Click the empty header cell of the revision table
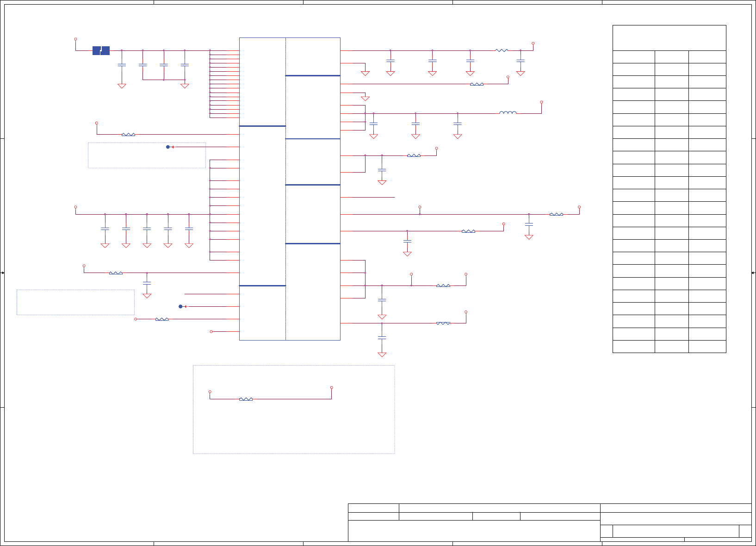Viewport: 756px width, 546px height. (x=669, y=38)
